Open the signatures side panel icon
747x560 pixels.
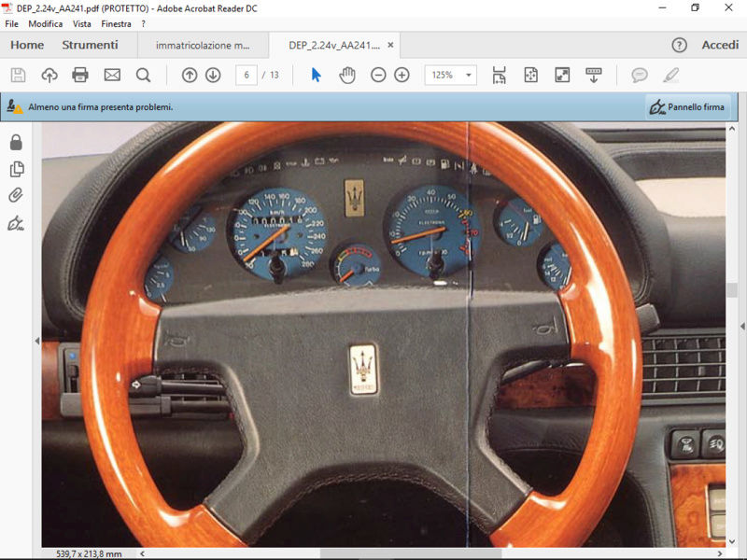point(16,223)
